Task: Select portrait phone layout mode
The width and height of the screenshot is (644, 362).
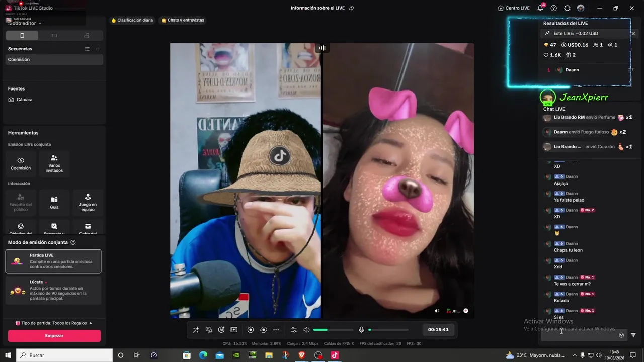Action: point(22,36)
